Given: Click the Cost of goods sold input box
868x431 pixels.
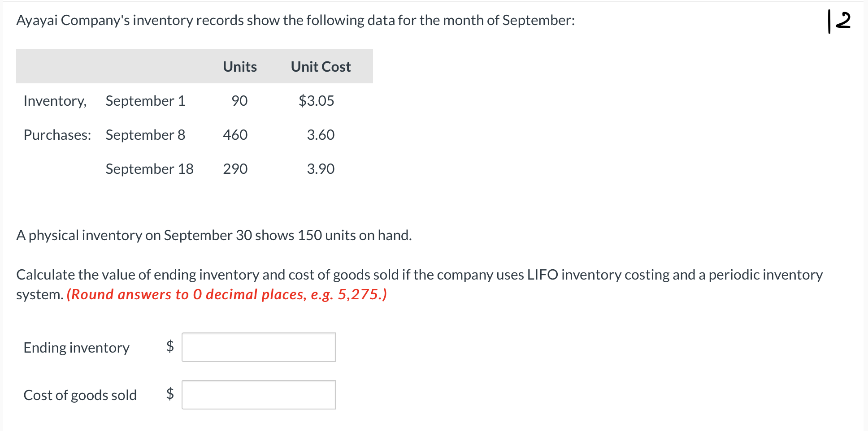Looking at the screenshot, I should (258, 395).
